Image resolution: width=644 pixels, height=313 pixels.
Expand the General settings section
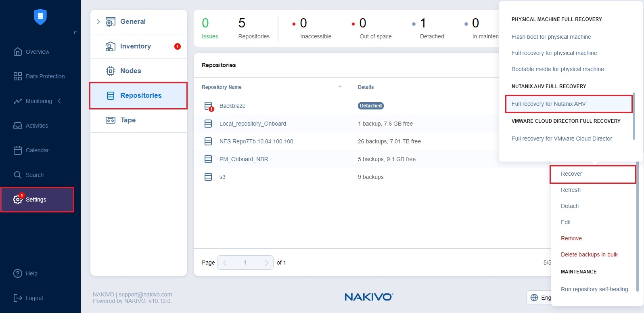(x=98, y=22)
